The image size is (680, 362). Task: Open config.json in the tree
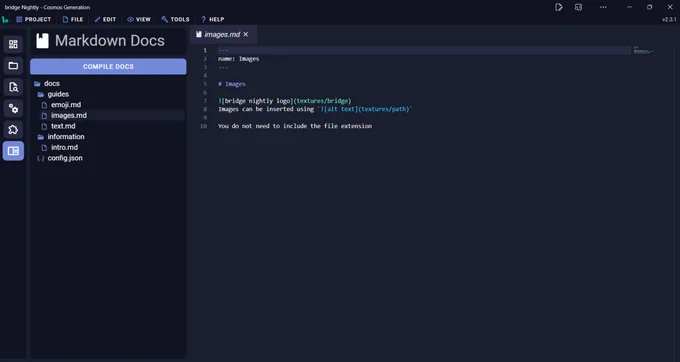pyautogui.click(x=60, y=158)
